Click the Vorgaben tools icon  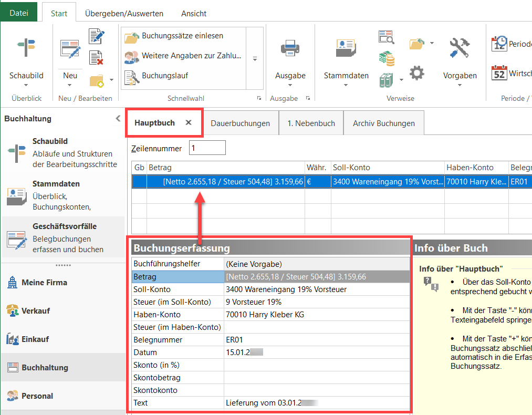460,48
